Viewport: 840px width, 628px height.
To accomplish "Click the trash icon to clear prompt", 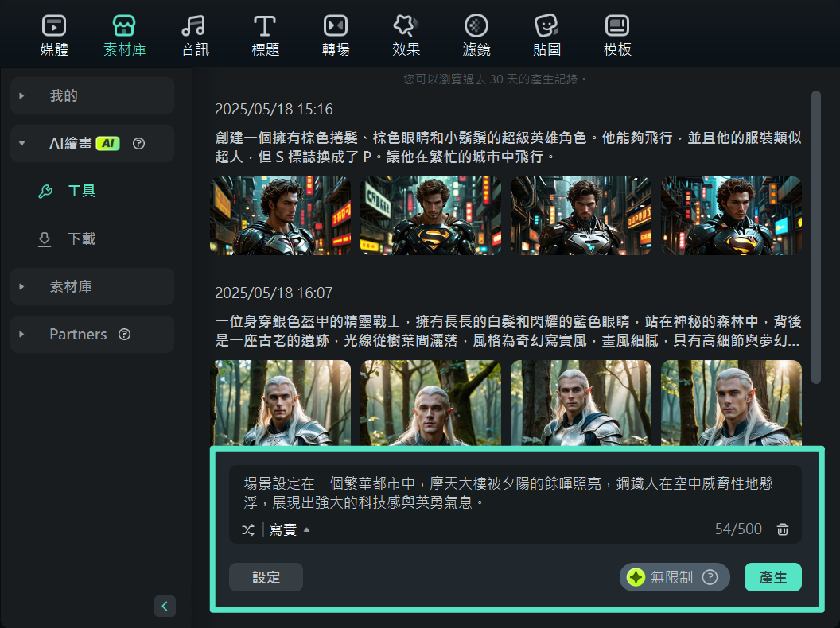I will coord(783,529).
